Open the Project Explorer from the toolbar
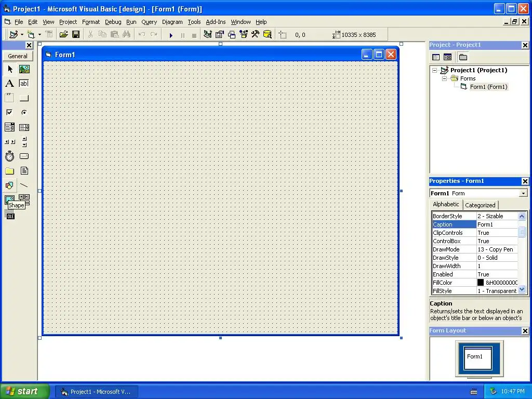532x399 pixels. click(x=208, y=34)
